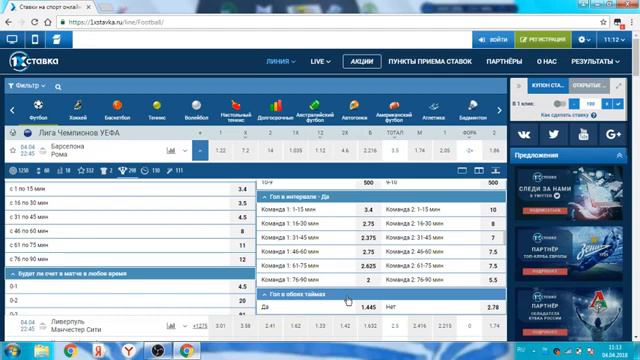Expand the bet coupon panel fullscreen
The width and height of the screenshot is (640, 360).
pos(619,86)
